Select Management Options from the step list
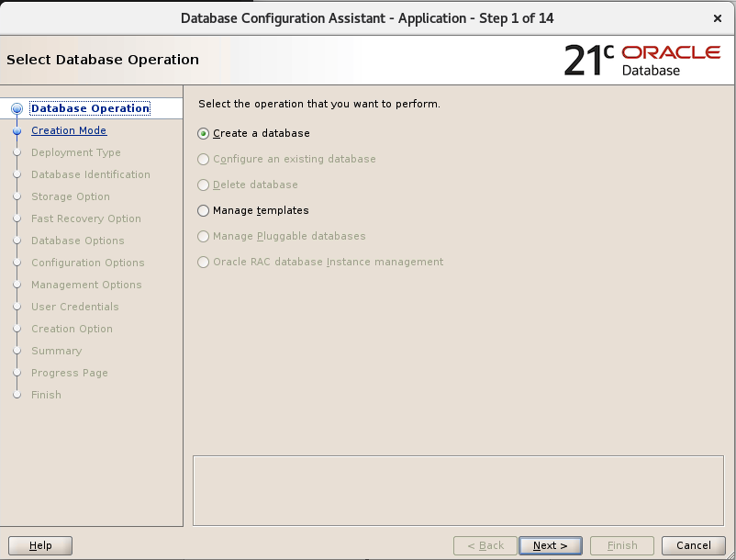Image resolution: width=736 pixels, height=560 pixels. (87, 285)
